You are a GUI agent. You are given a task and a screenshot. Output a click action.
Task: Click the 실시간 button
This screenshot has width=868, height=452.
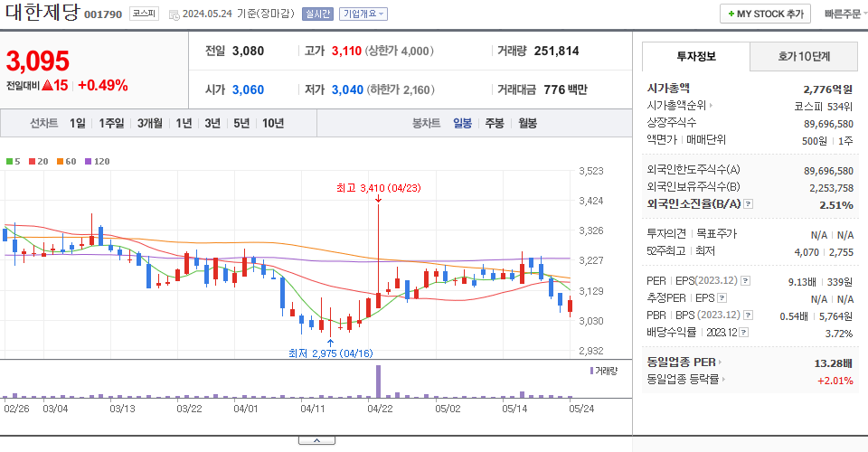317,14
